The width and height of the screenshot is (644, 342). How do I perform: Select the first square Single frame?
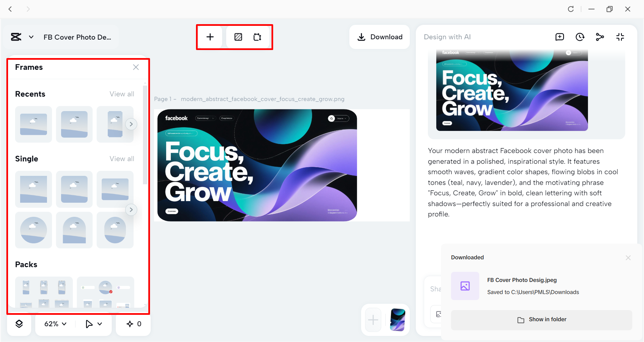pos(34,189)
